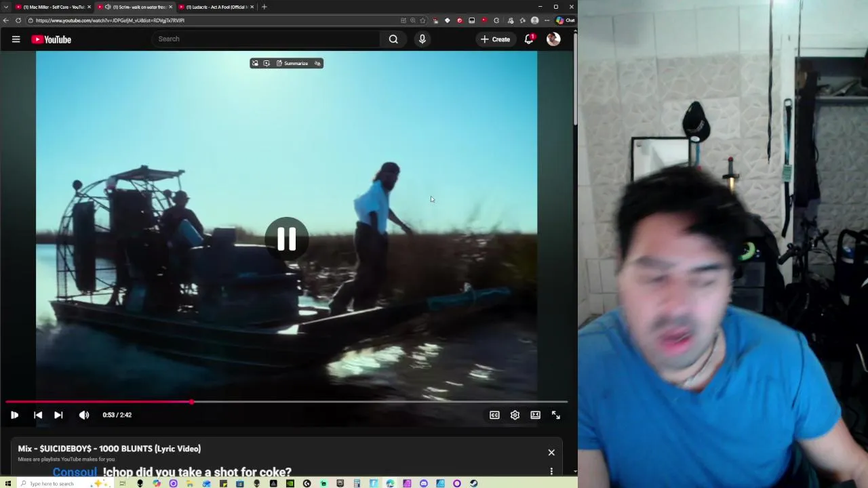Open the YouTube account avatar menu
Image resolution: width=868 pixels, height=488 pixels.
(x=553, y=39)
